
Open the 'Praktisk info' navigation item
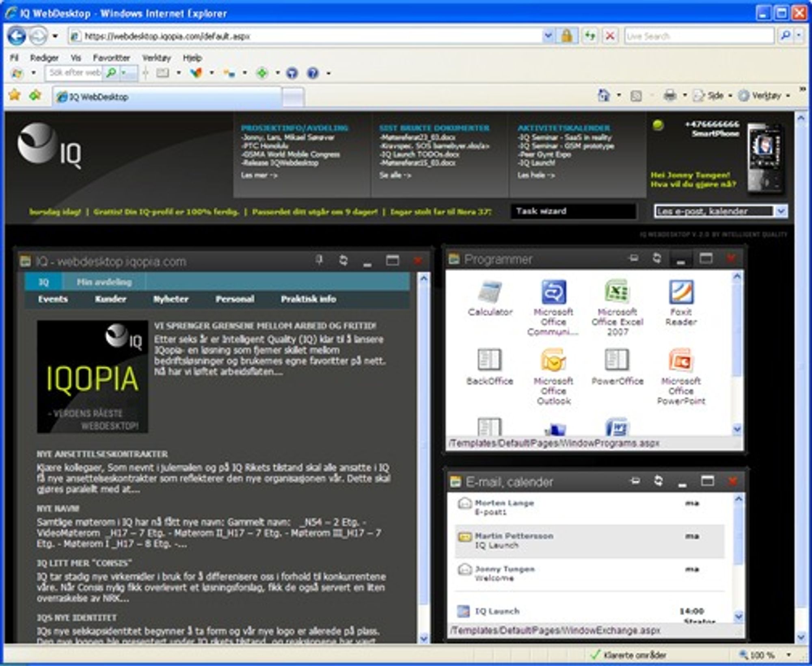coord(308,299)
